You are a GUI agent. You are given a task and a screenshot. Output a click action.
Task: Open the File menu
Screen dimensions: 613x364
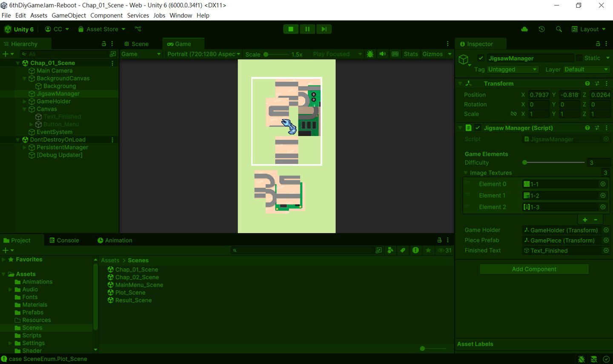6,15
